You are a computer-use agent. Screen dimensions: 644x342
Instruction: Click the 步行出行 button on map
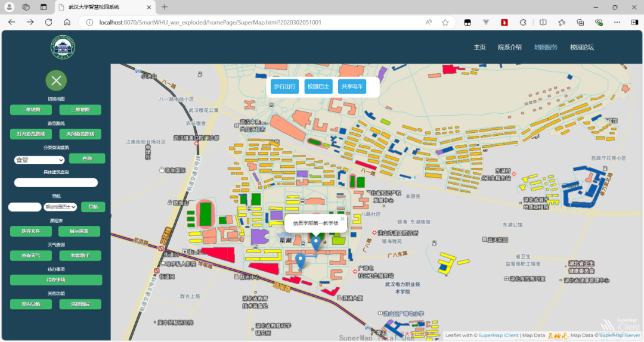[x=284, y=86]
